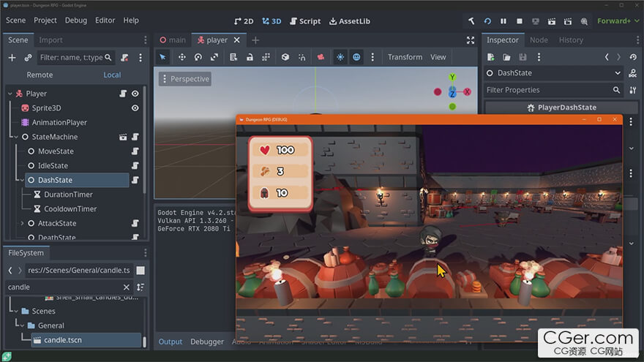644x362 pixels.
Task: Attach script icon next to node filter
Action: pyautogui.click(x=124, y=58)
